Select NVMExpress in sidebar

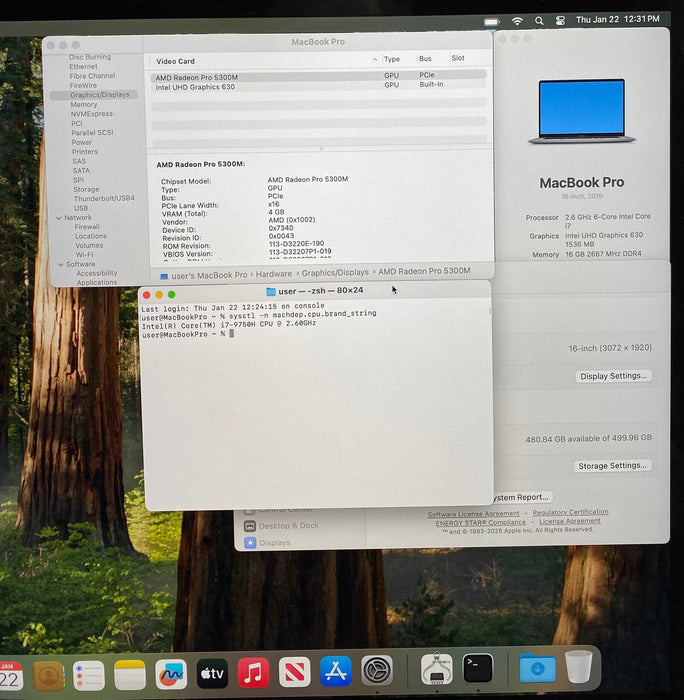92,114
